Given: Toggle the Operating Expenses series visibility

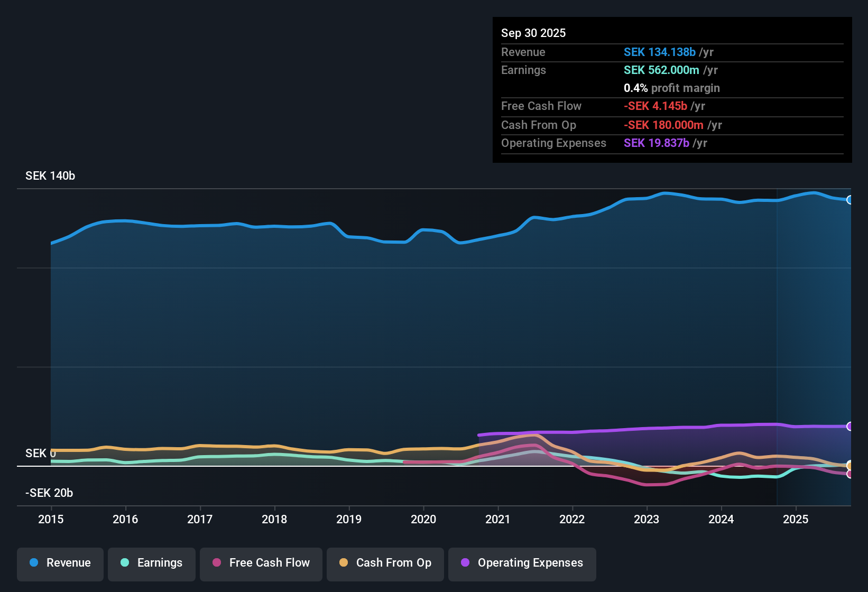Looking at the screenshot, I should click(522, 563).
